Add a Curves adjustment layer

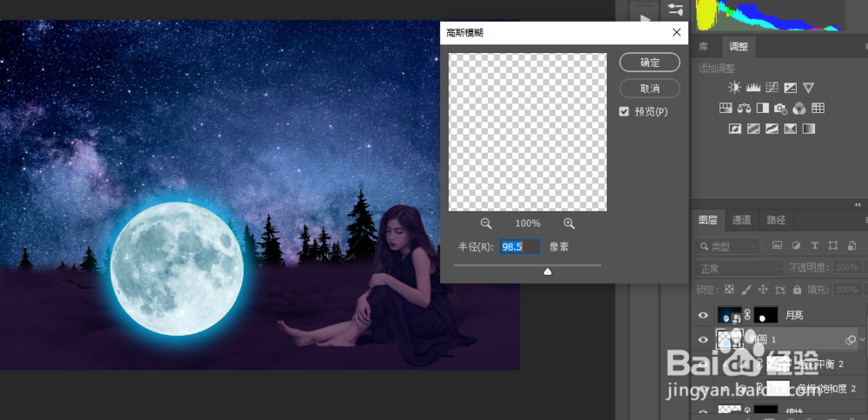(x=772, y=88)
